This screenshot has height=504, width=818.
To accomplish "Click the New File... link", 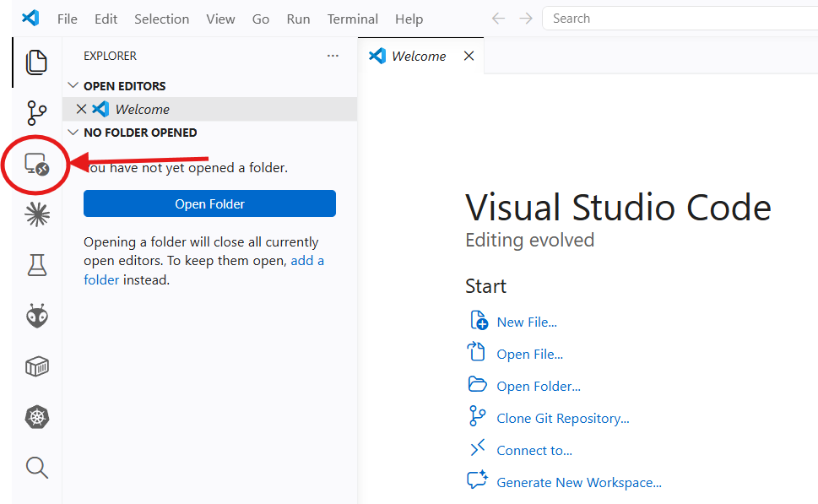I will tap(527, 322).
